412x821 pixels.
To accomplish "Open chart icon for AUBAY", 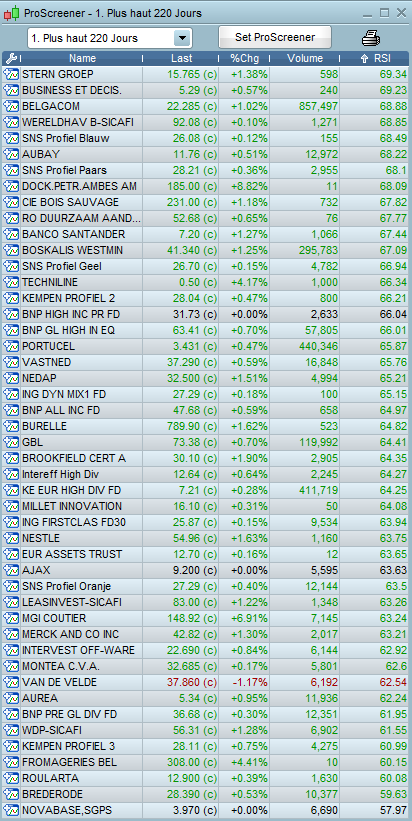I will pos(11,154).
